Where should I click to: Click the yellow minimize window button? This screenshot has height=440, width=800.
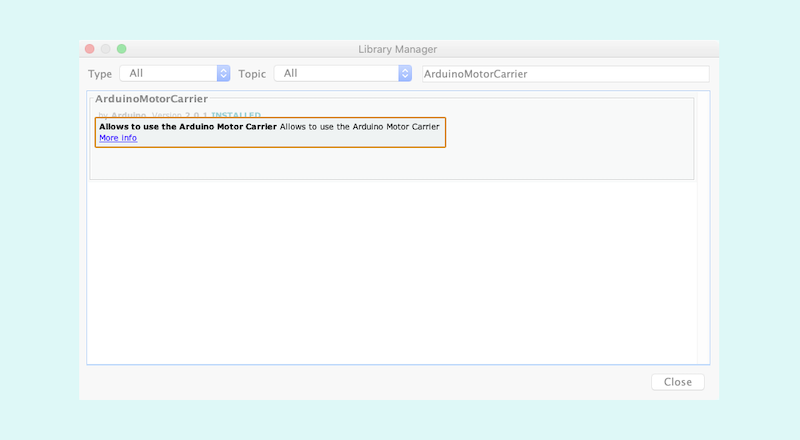pyautogui.click(x=106, y=49)
